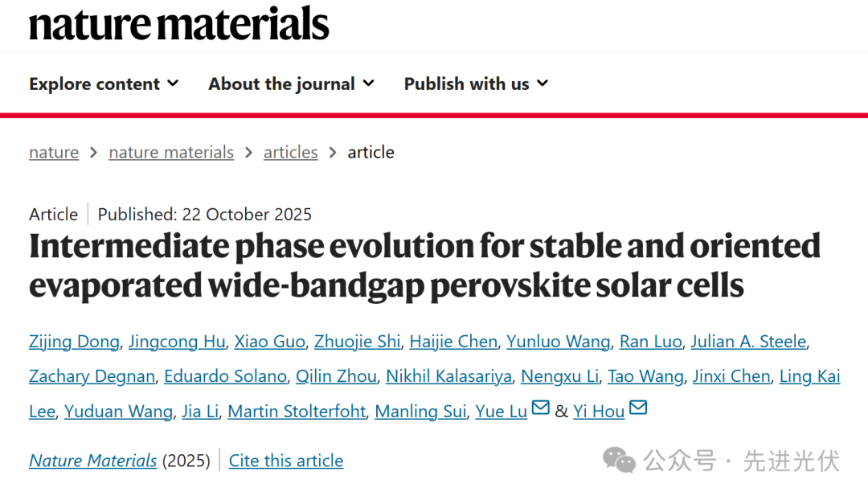Click the article title heading
The height and width of the screenshot is (496, 868).
(424, 265)
